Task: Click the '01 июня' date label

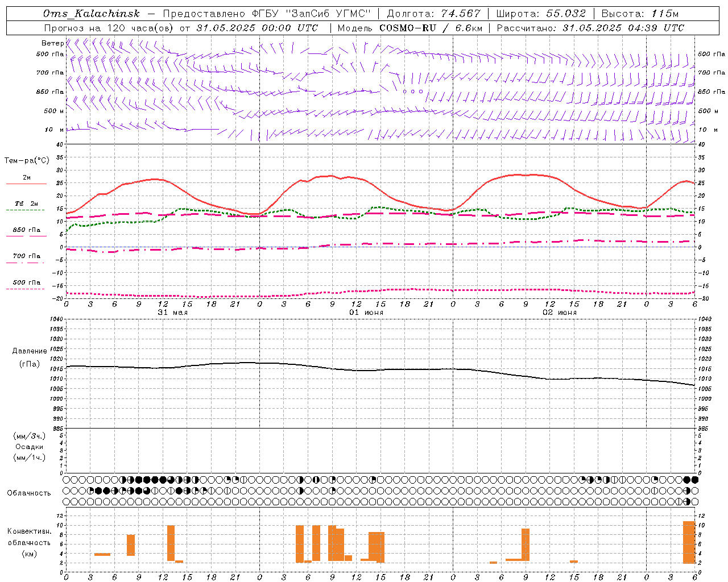Action: pyautogui.click(x=366, y=312)
